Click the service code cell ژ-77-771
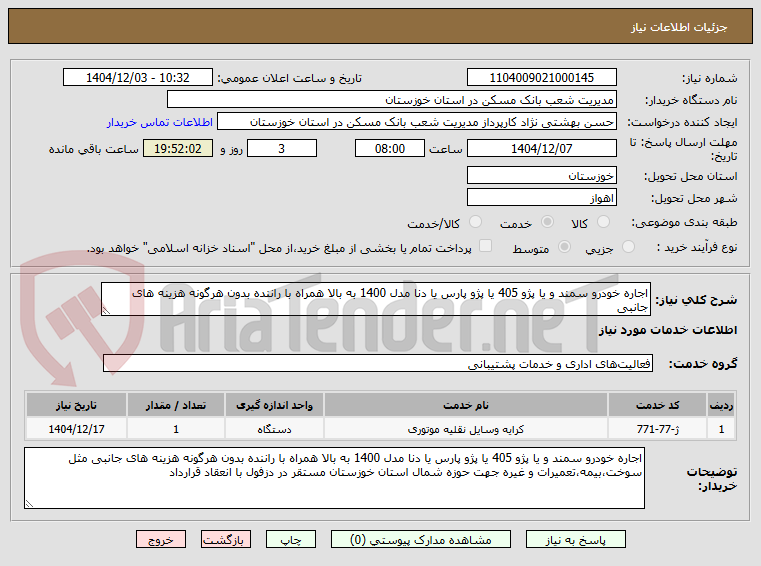 tap(657, 429)
